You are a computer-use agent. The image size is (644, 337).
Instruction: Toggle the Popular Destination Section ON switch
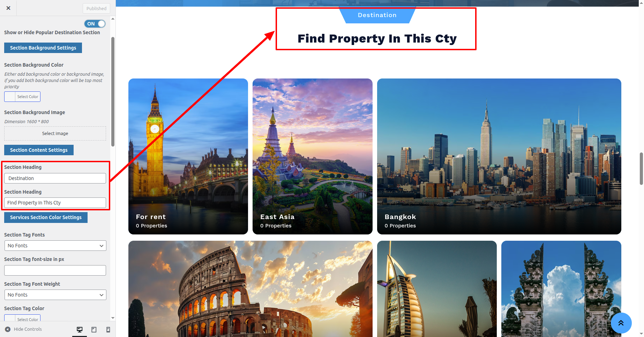[95, 24]
